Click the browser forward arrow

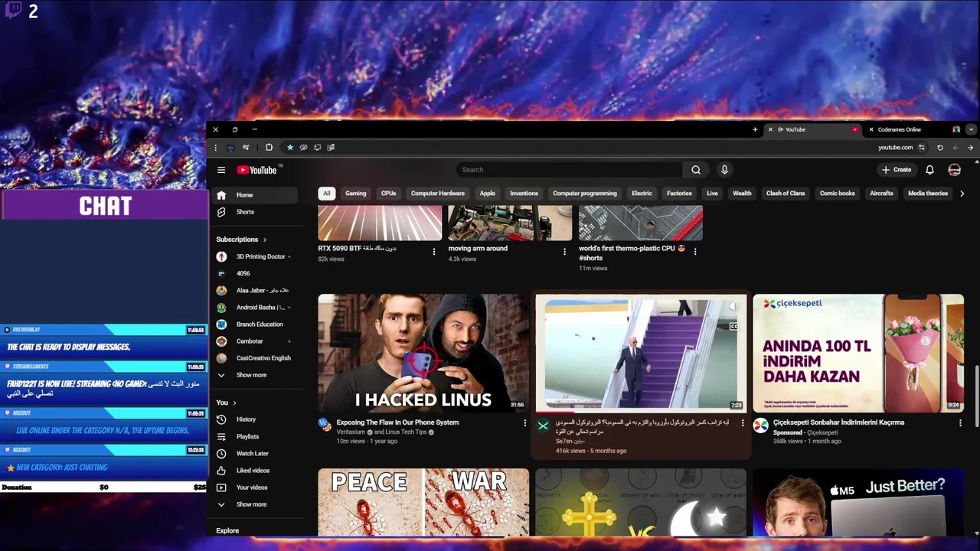pyautogui.click(x=971, y=148)
